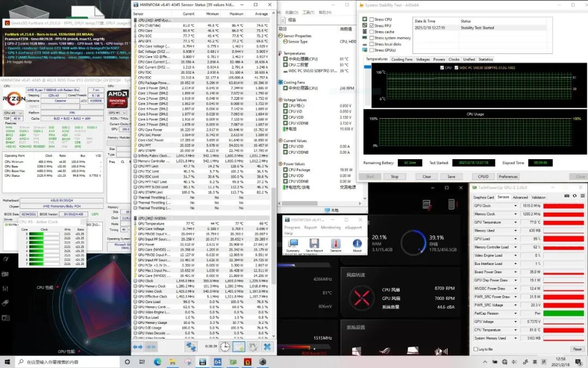Uncheck the Stress FPU checkbox
588x368 pixels.
coord(372,26)
